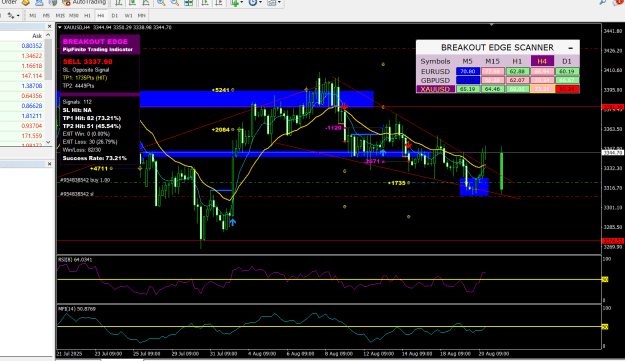The height and width of the screenshot is (361, 625).
Task: Click the scanner H4 column header
Action: point(542,61)
